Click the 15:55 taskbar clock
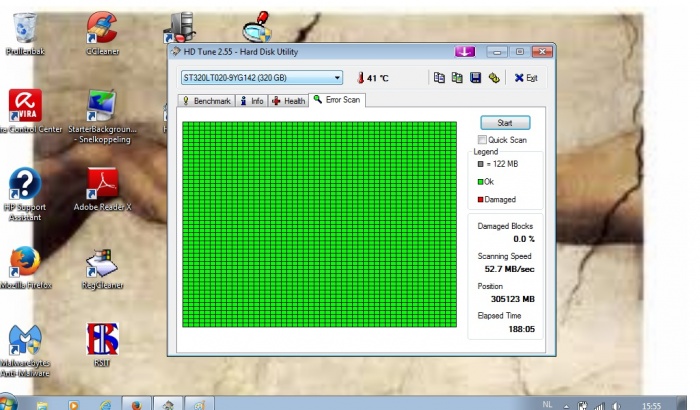Viewport: 700px width, 410px height. 651,406
